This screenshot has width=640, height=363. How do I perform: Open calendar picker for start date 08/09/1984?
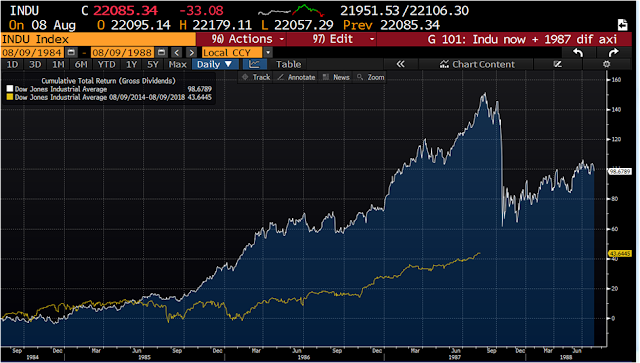(x=71, y=53)
